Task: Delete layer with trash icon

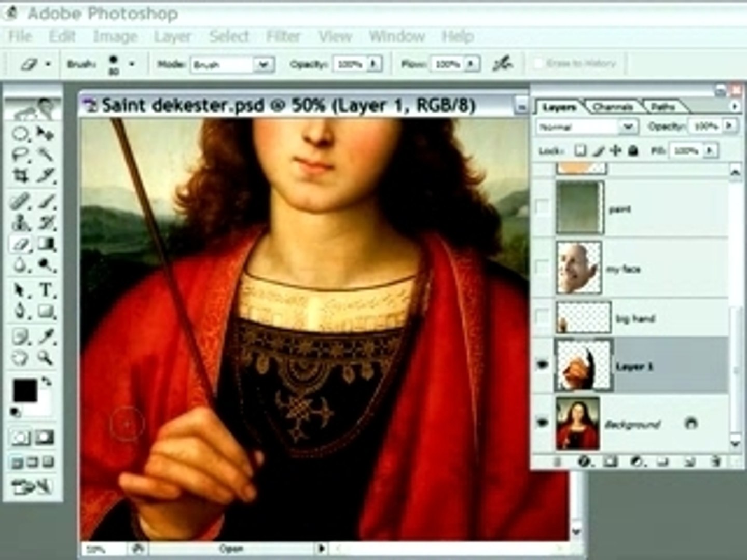Action: pyautogui.click(x=716, y=461)
